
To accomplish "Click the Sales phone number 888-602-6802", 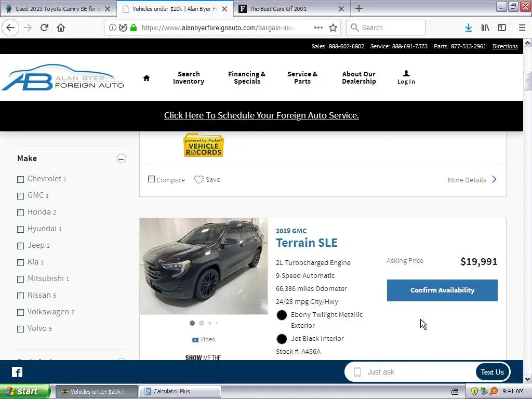I will 347,46.
